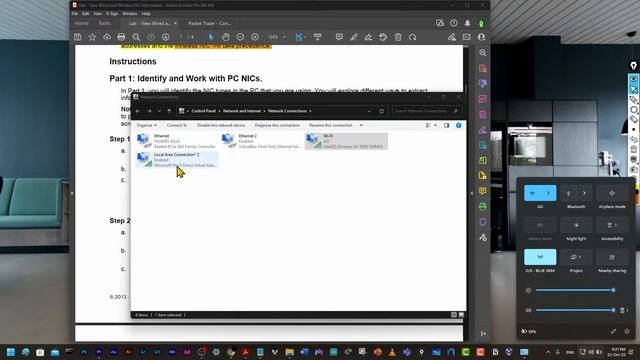Click the envelope email icon in Acrobat toolbar
Viewport: 640px width, 360px height.
(467, 37)
